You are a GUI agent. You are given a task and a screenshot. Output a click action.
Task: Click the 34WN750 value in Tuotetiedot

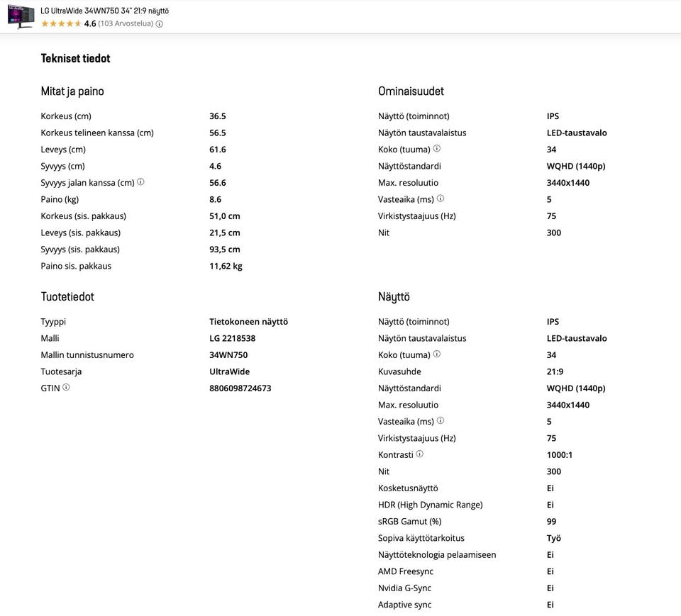tap(228, 355)
